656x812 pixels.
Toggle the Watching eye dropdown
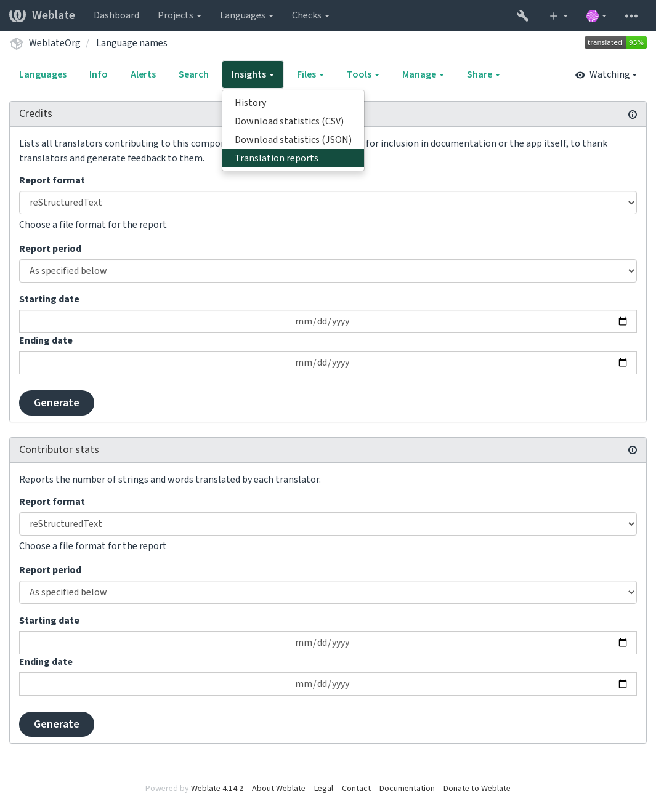click(x=606, y=74)
